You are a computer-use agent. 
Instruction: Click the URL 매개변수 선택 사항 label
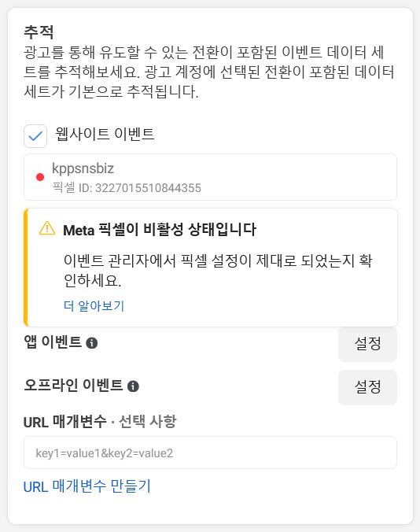click(100, 422)
